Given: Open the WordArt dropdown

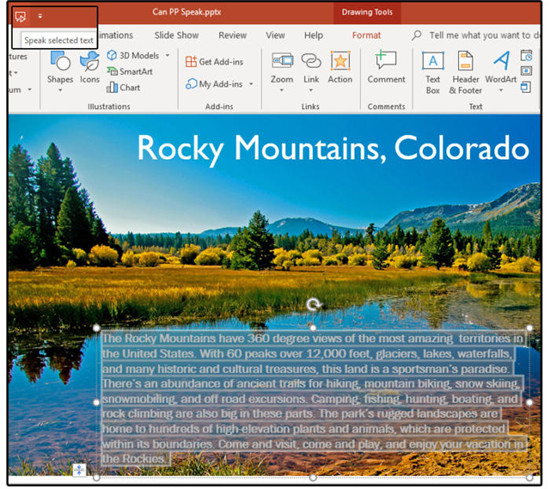Looking at the screenshot, I should 501,72.
